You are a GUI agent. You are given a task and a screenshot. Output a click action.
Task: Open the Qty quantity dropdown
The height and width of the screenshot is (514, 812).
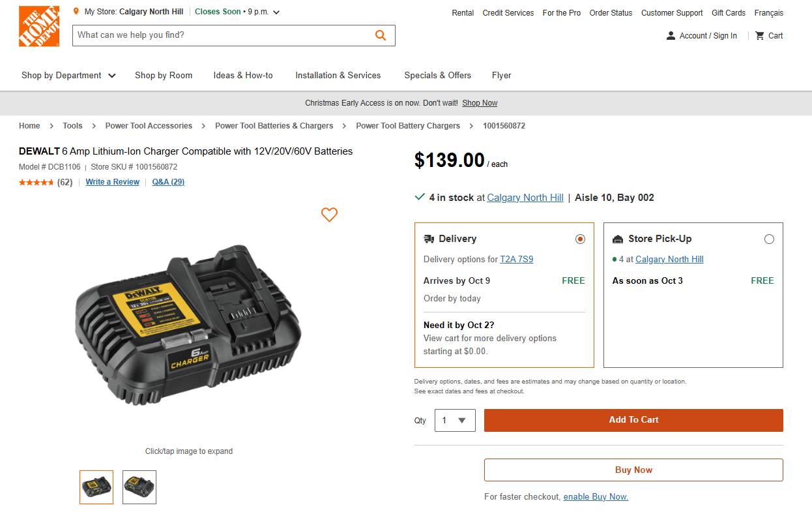(x=454, y=420)
